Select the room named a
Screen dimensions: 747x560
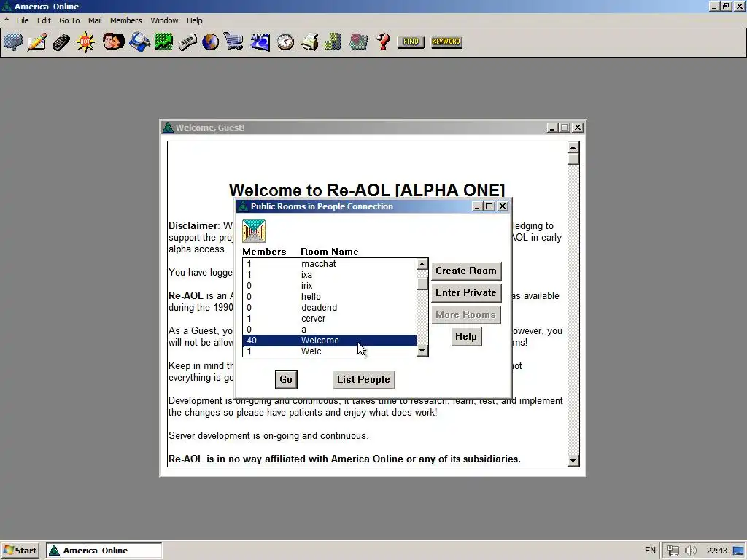(330, 330)
